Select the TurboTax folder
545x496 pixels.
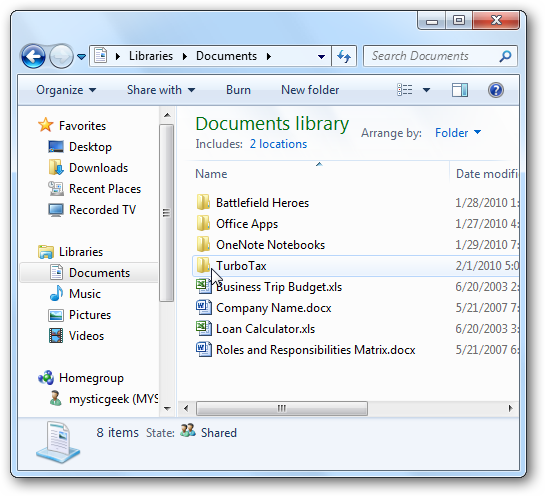241,266
